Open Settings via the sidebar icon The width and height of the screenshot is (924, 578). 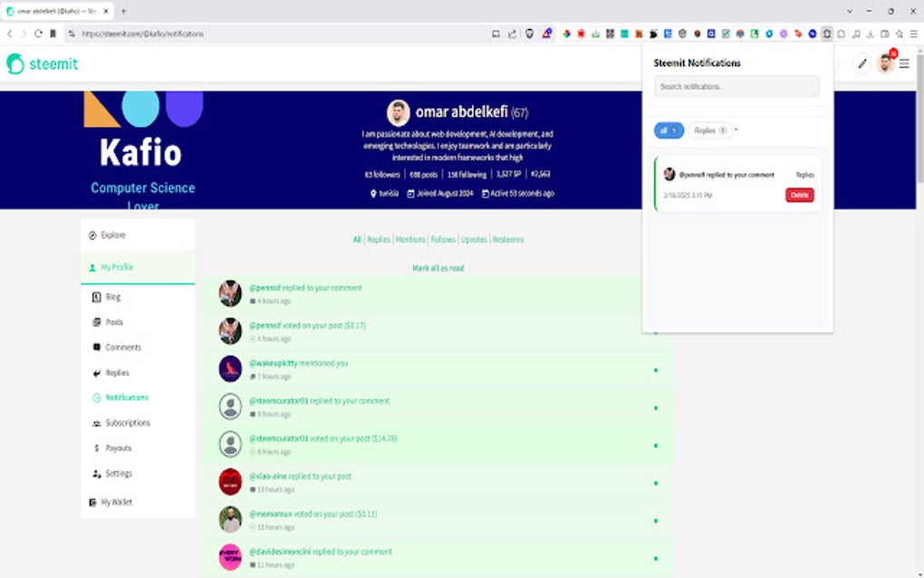click(x=94, y=473)
